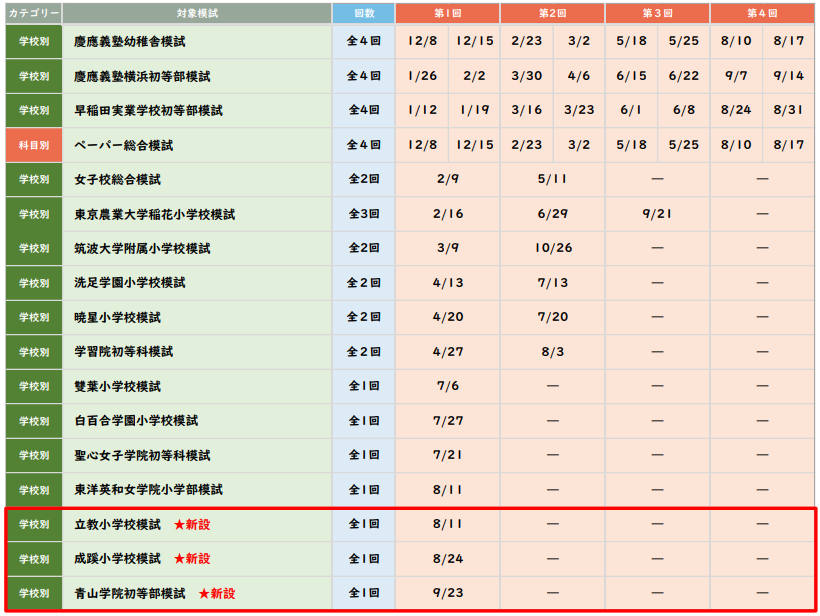Select the 聖心女子学院初等科模試 row name
This screenshot has width=820, height=616.
142,455
